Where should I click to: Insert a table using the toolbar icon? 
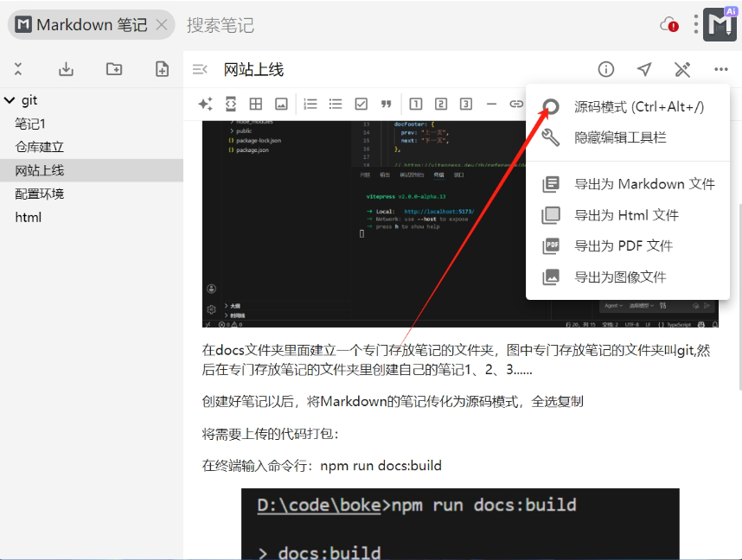click(x=254, y=104)
